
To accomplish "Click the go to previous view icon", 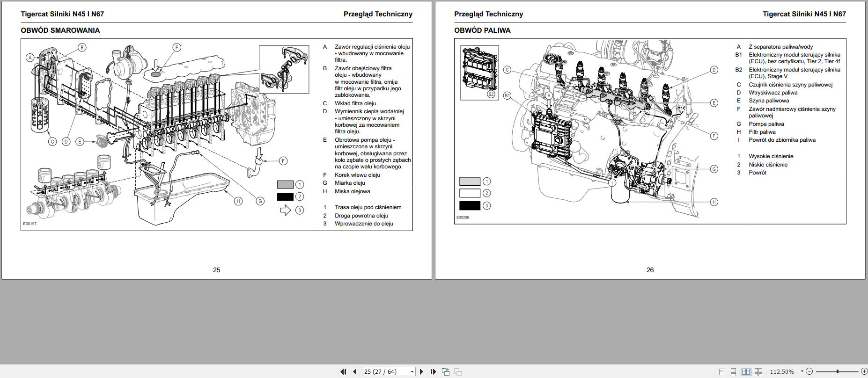I will [x=446, y=371].
